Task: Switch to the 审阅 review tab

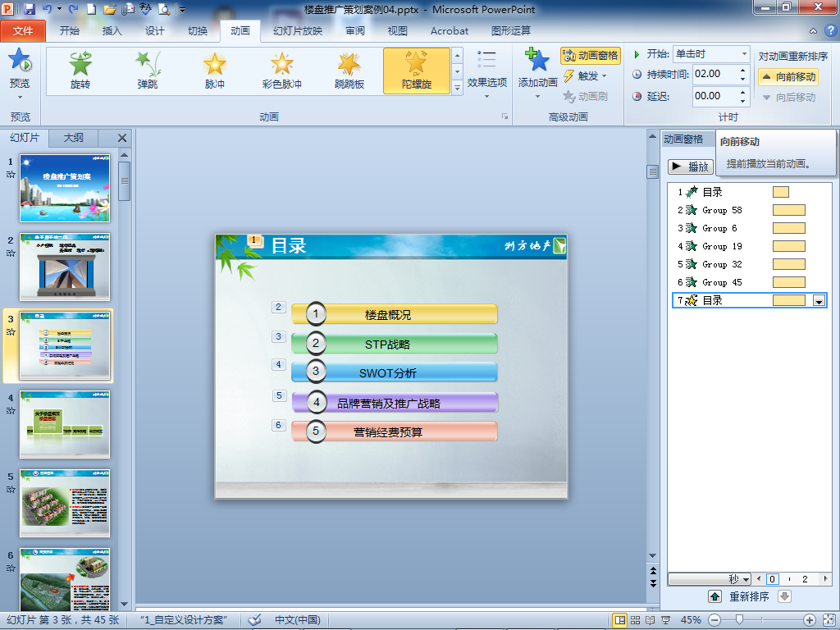Action: click(354, 31)
